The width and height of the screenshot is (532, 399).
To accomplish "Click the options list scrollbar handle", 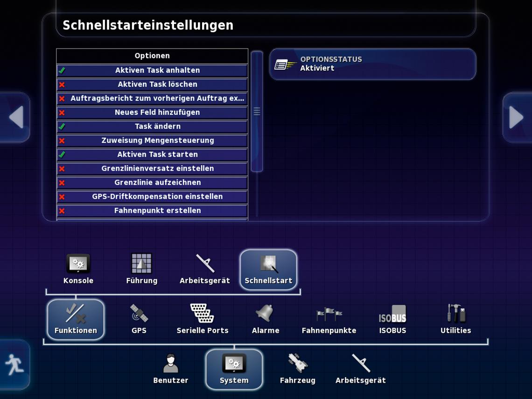I will click(x=257, y=111).
